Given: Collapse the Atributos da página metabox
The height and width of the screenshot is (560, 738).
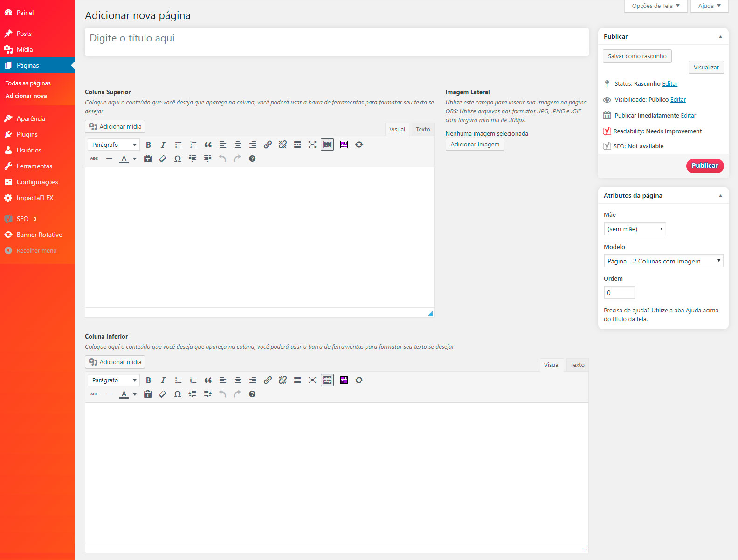Looking at the screenshot, I should coord(720,196).
